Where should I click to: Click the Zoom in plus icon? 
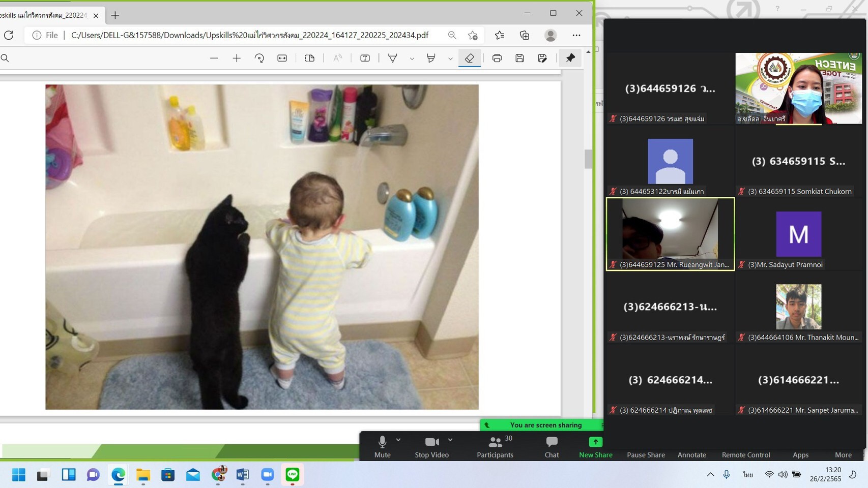237,58
